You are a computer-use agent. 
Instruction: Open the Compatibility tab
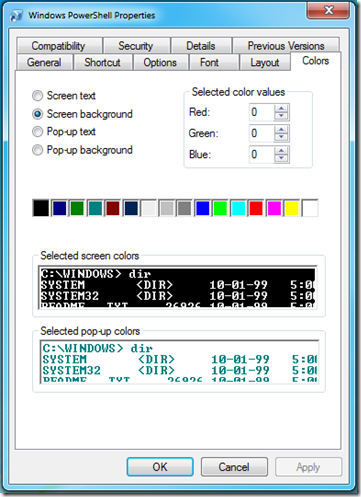click(x=59, y=46)
